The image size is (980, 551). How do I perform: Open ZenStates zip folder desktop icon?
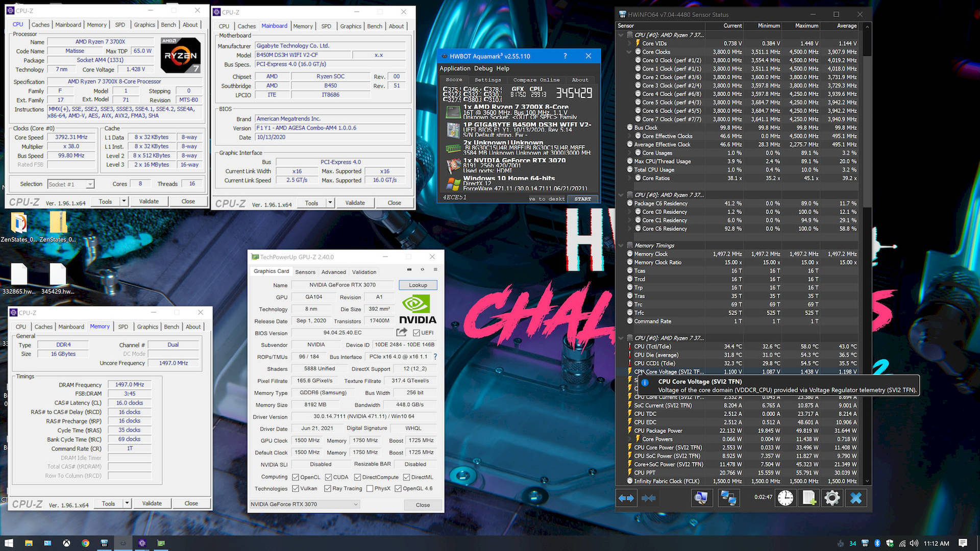click(58, 227)
